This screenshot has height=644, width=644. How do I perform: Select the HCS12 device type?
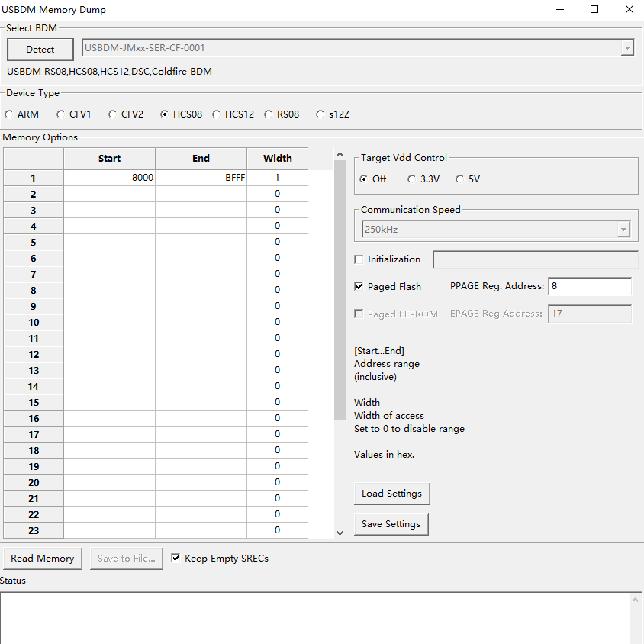pyautogui.click(x=216, y=114)
